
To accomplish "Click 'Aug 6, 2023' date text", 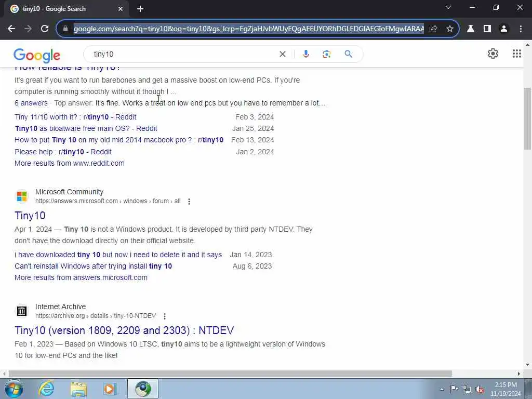I will coord(252,267).
